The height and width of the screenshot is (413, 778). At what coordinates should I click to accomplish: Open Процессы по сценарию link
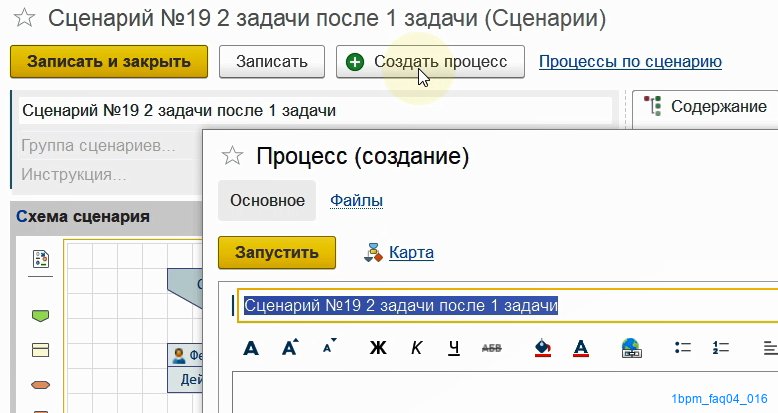pos(630,62)
